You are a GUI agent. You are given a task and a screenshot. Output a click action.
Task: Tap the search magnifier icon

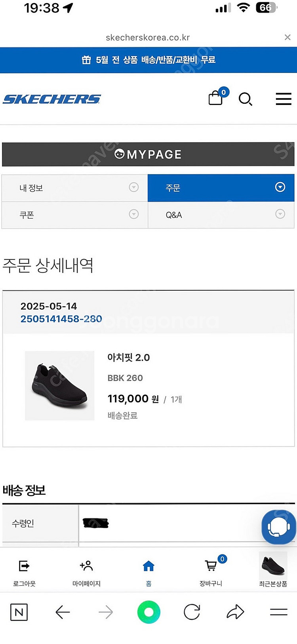click(x=245, y=99)
